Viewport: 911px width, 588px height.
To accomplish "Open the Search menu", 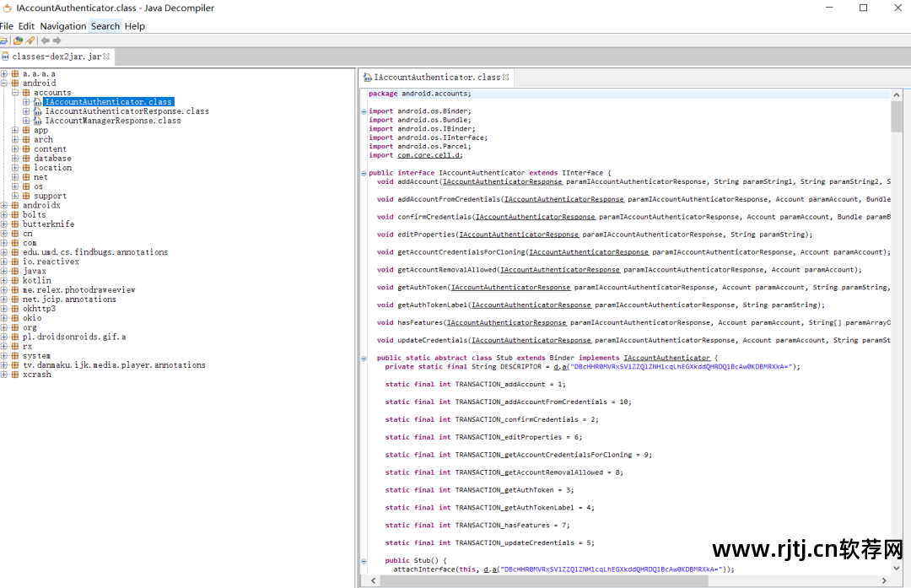I will [105, 26].
